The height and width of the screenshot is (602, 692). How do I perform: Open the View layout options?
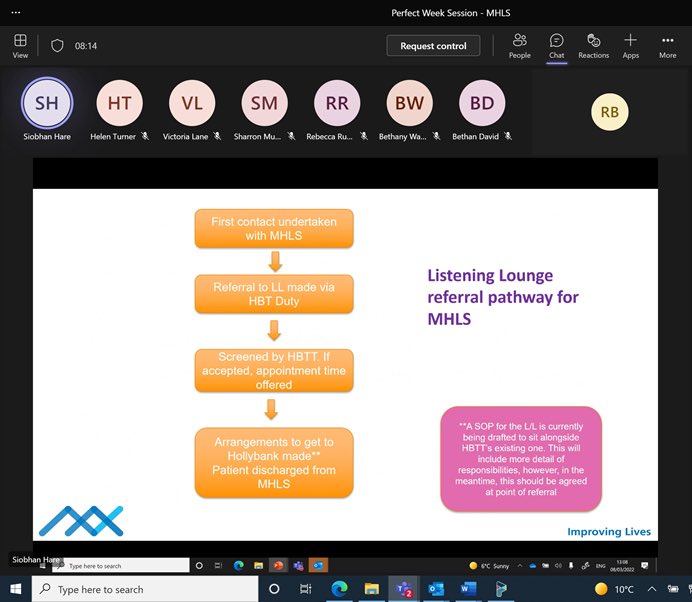(x=20, y=46)
